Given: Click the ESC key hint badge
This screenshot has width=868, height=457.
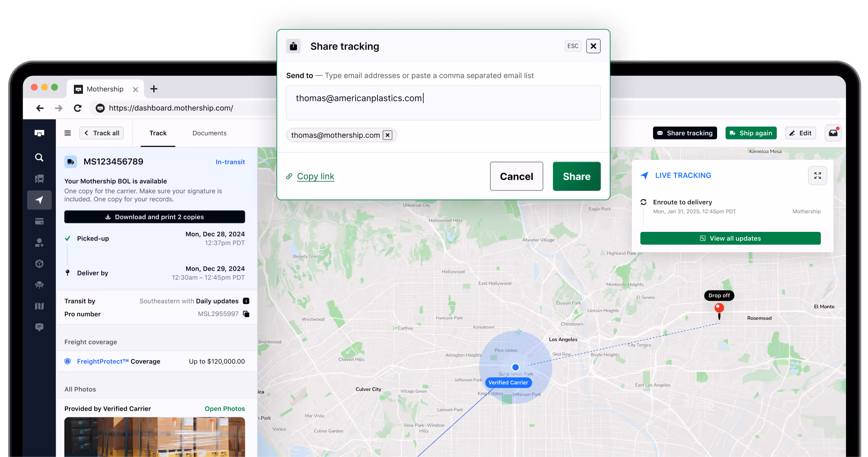Looking at the screenshot, I should 573,46.
